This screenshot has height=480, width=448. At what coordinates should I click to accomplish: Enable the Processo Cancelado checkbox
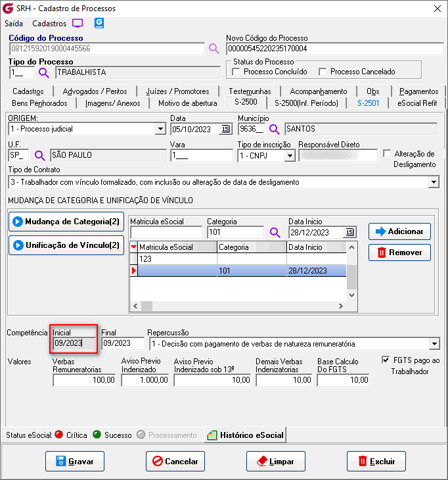coord(323,72)
